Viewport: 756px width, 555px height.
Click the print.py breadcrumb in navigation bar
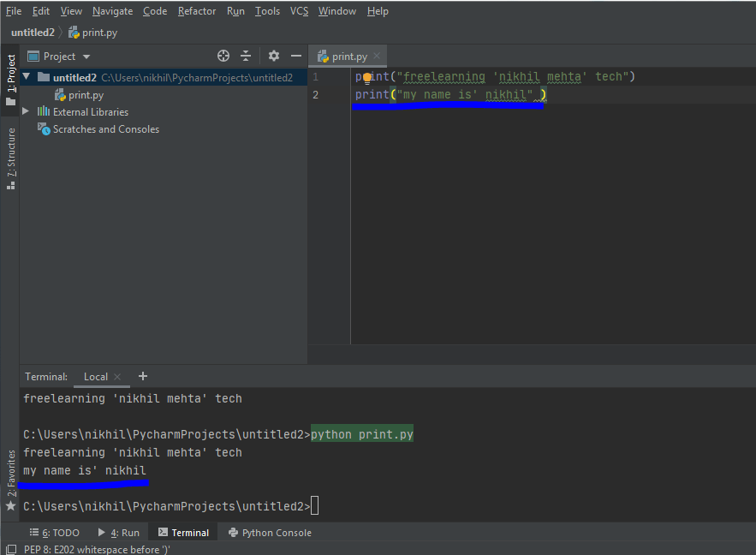93,33
